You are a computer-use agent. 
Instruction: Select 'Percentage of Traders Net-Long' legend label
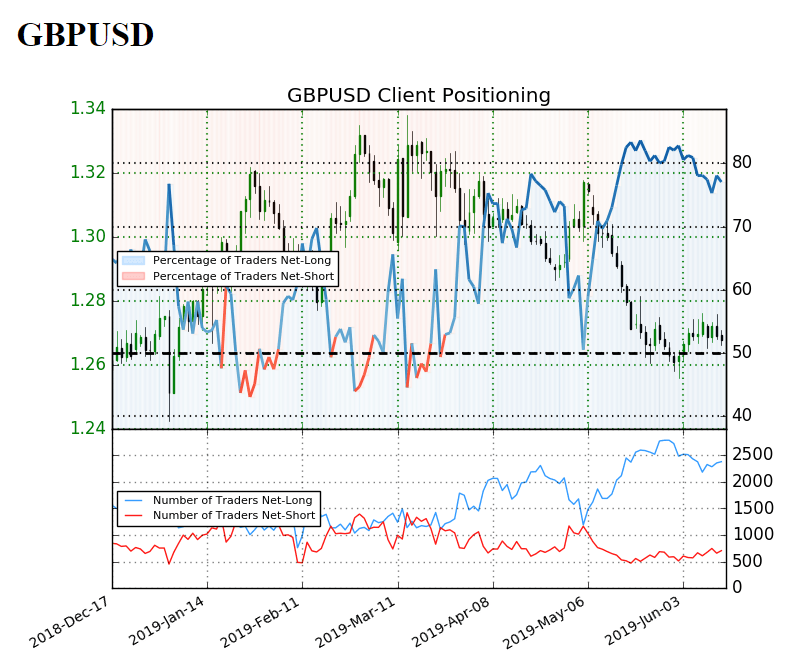coord(242,260)
